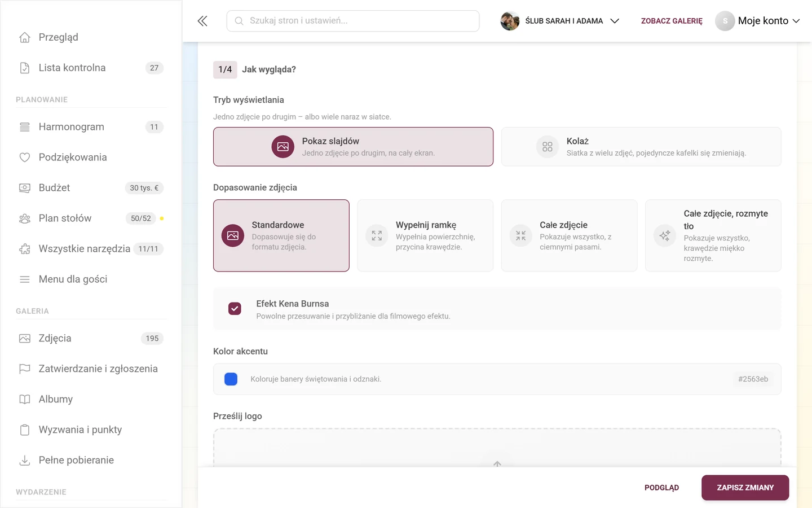The width and height of the screenshot is (812, 508).
Task: Open Plan stołów people icon
Action: click(25, 218)
